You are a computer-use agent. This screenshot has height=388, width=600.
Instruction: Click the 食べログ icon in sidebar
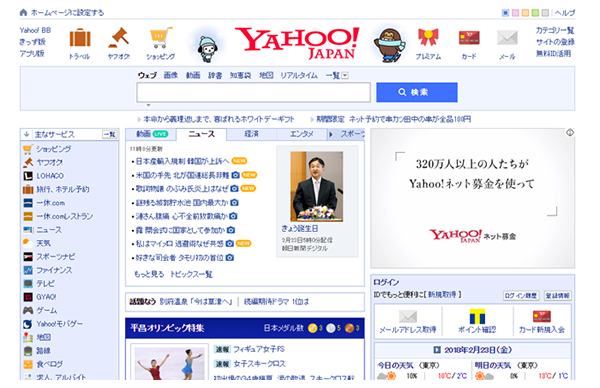pos(28,364)
